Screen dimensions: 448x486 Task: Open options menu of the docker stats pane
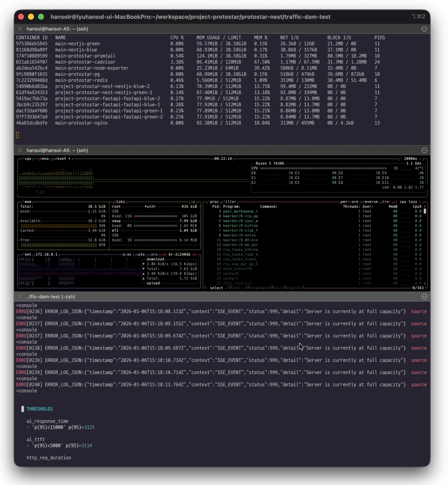pyautogui.click(x=424, y=29)
